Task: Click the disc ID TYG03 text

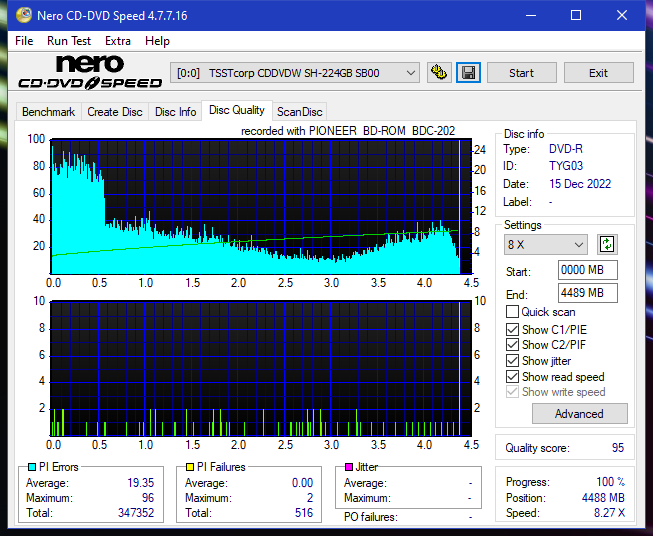Action: pos(566,166)
